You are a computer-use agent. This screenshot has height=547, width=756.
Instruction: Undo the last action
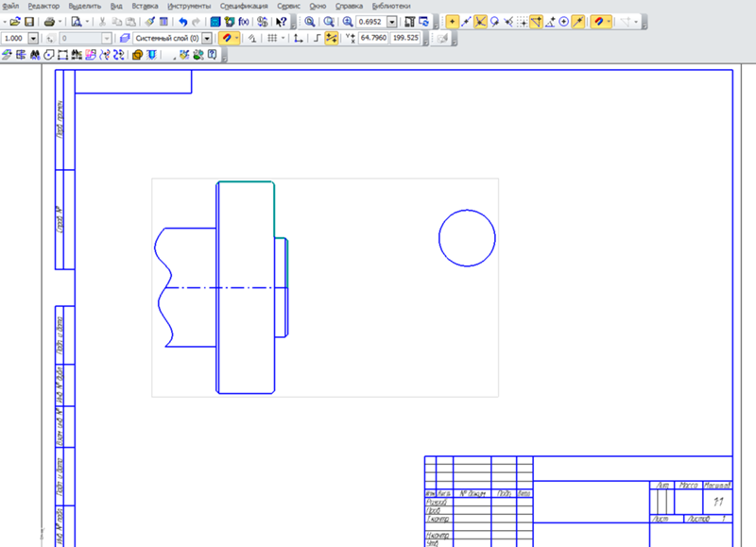click(182, 21)
